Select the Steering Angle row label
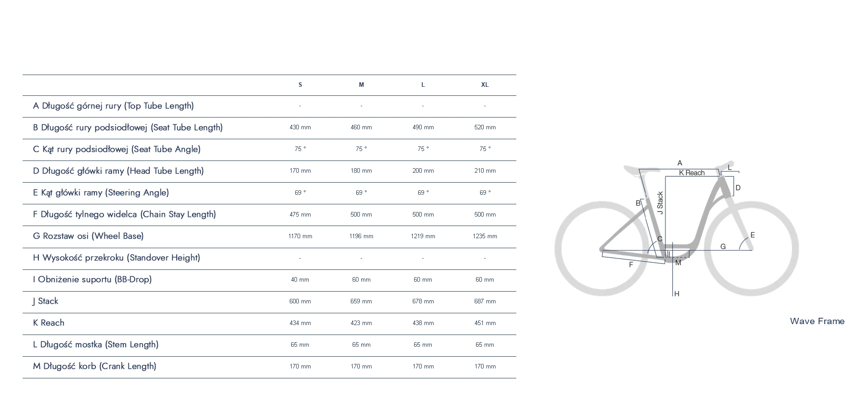Image resolution: width=868 pixels, height=415 pixels. click(x=101, y=193)
